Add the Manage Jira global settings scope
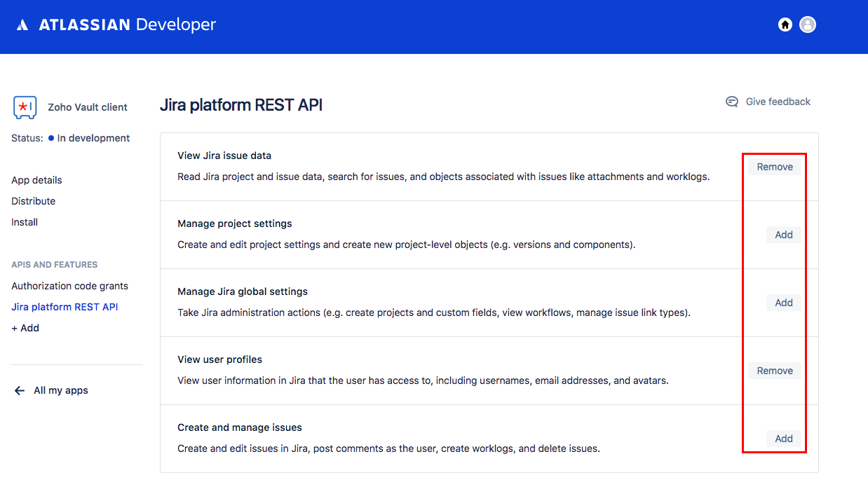 click(783, 303)
